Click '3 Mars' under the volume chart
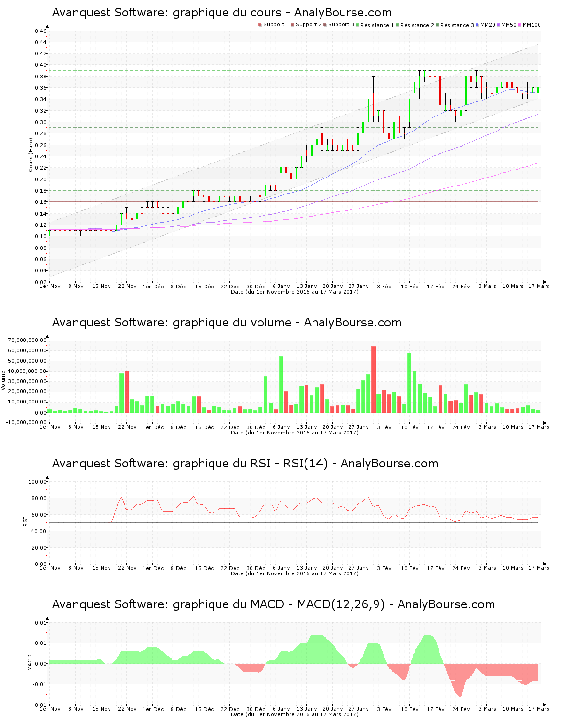Screen dimensions: 564x728 pos(487,427)
